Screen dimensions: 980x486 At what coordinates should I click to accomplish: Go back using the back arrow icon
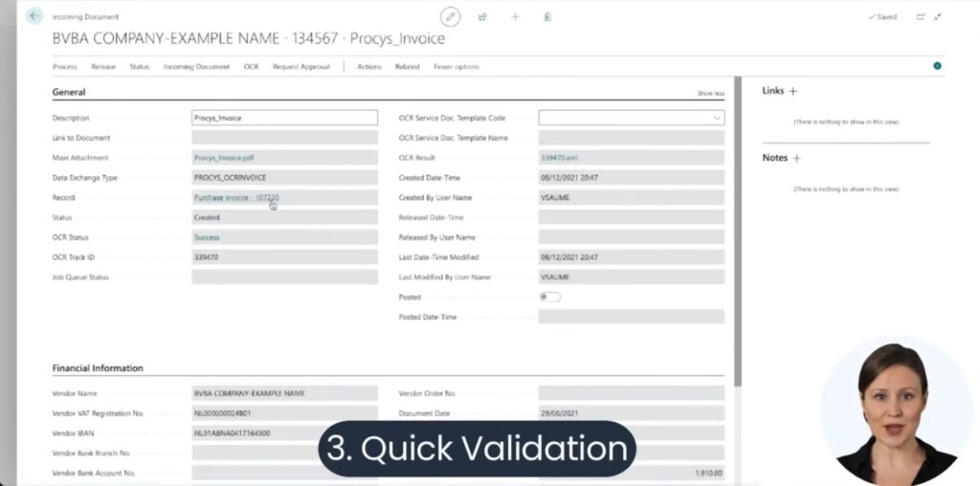(x=34, y=16)
